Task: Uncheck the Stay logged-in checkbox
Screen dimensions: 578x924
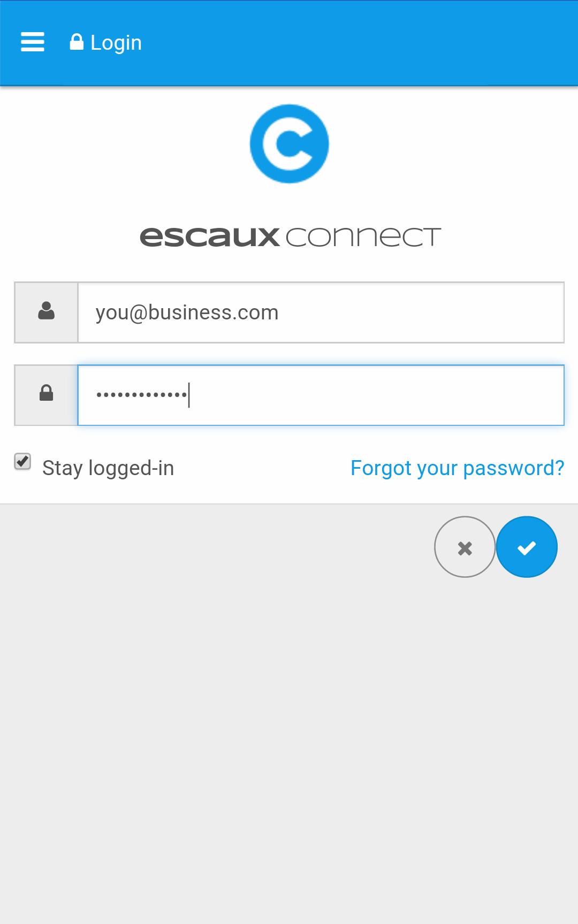Action: [x=22, y=461]
